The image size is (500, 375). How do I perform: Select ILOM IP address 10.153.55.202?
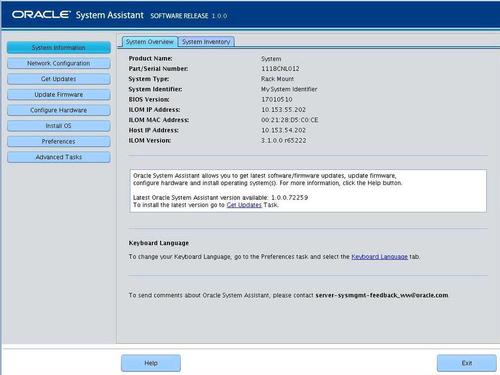pos(284,110)
